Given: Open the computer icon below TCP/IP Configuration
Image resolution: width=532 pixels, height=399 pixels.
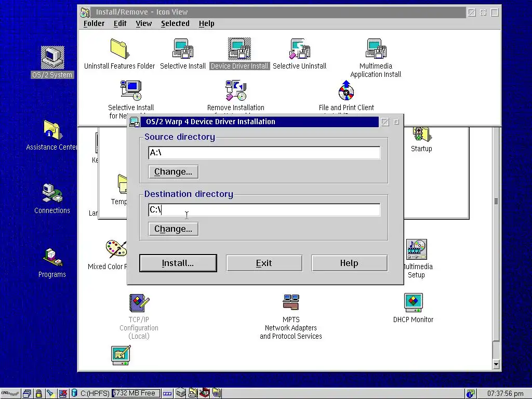Looking at the screenshot, I should tap(121, 355).
